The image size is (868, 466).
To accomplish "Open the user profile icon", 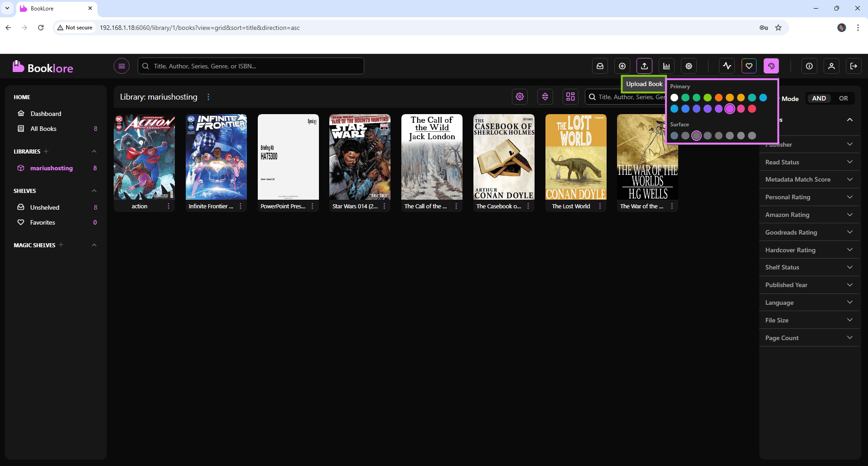I will (831, 66).
